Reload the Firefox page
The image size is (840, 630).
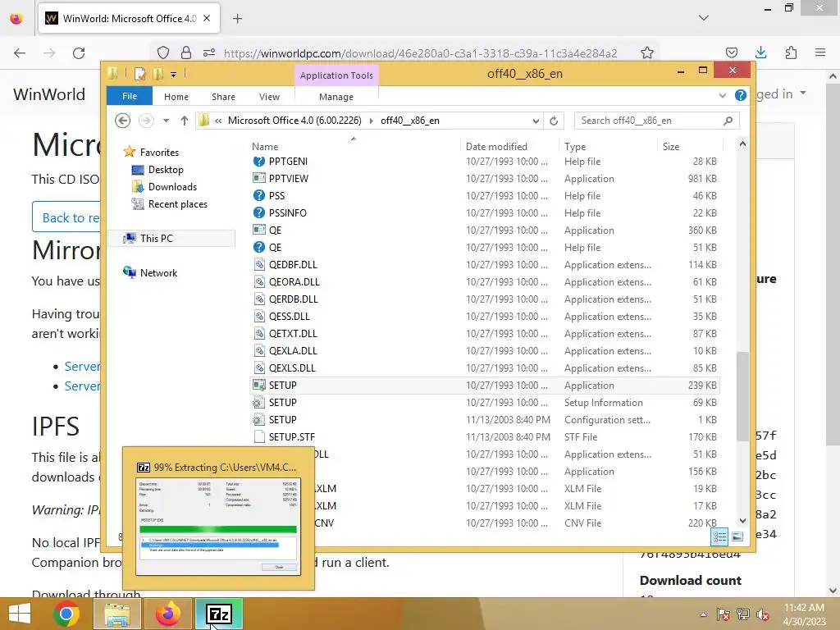pyautogui.click(x=79, y=53)
